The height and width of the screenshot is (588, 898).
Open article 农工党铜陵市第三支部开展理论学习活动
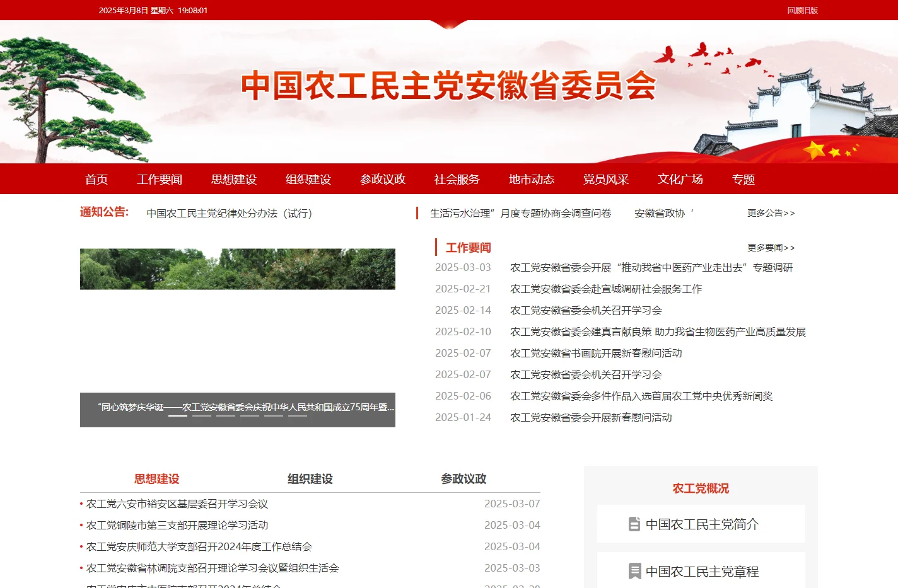tap(177, 526)
